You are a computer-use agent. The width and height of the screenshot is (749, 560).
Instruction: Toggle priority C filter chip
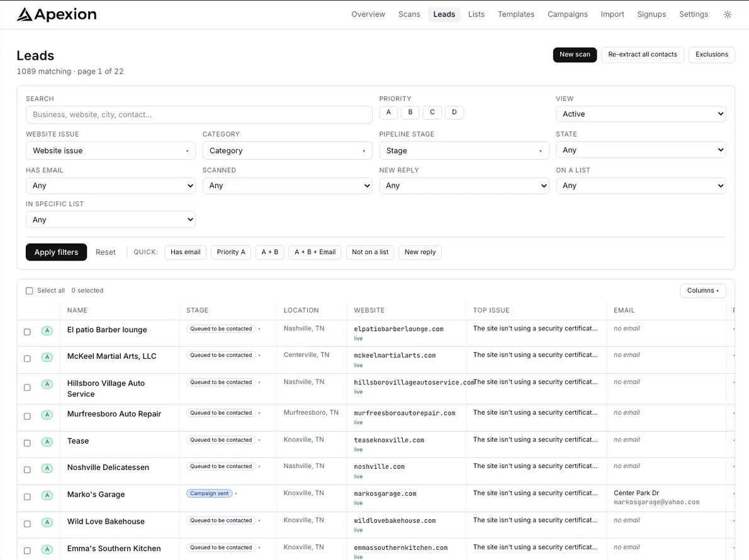(432, 112)
